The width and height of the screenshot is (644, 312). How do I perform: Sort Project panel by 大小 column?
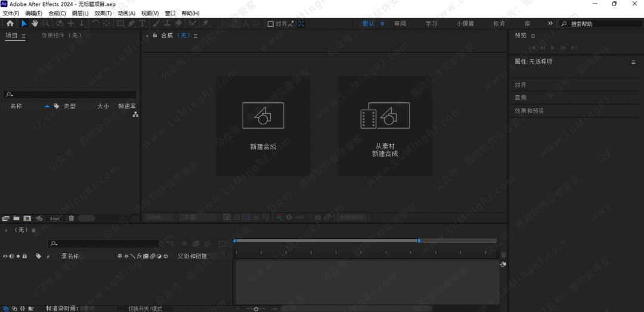tap(103, 106)
